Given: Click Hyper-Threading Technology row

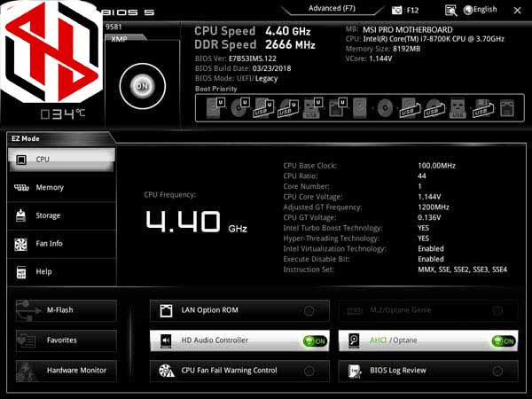Looking at the screenshot, I should pyautogui.click(x=356, y=239).
